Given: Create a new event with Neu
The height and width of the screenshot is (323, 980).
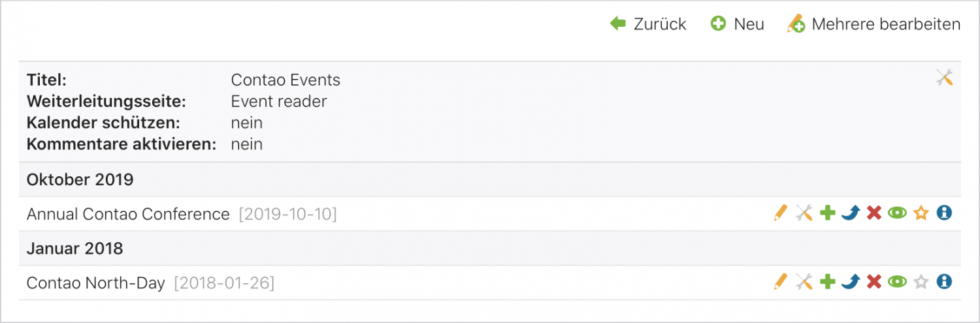Looking at the screenshot, I should pyautogui.click(x=738, y=24).
